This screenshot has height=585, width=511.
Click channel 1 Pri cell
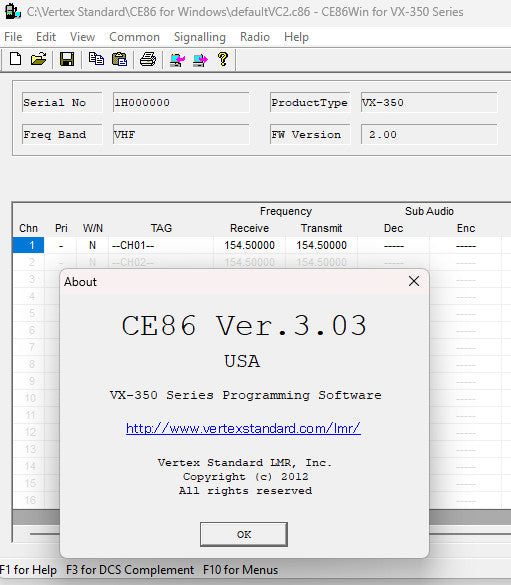coord(60,245)
